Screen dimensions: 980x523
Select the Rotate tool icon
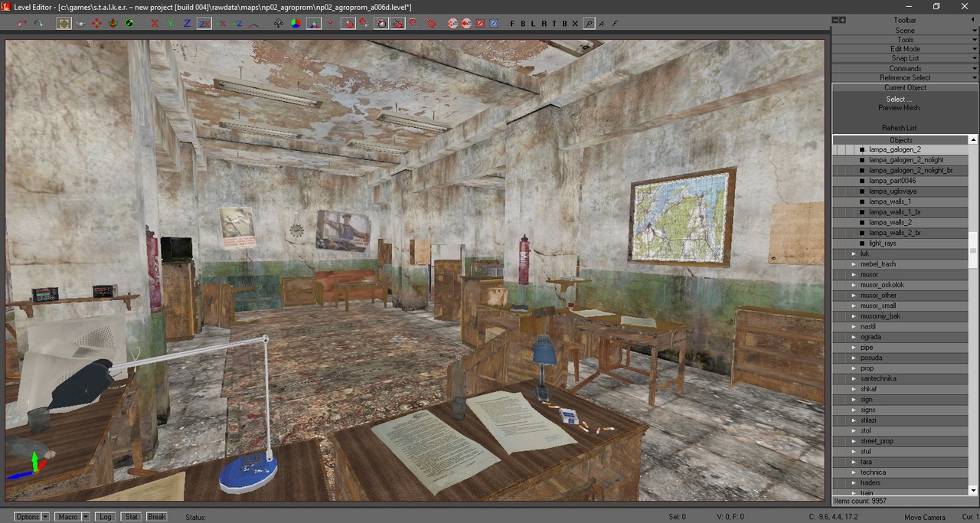[x=113, y=24]
